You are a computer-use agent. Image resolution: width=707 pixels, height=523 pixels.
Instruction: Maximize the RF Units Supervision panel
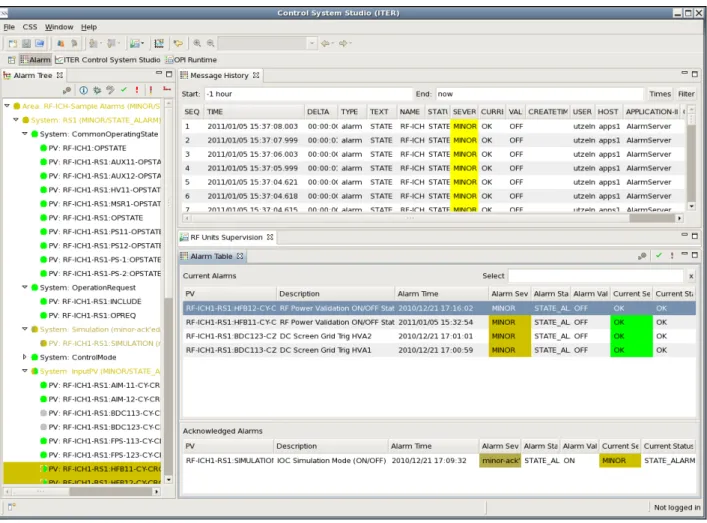[695, 236]
